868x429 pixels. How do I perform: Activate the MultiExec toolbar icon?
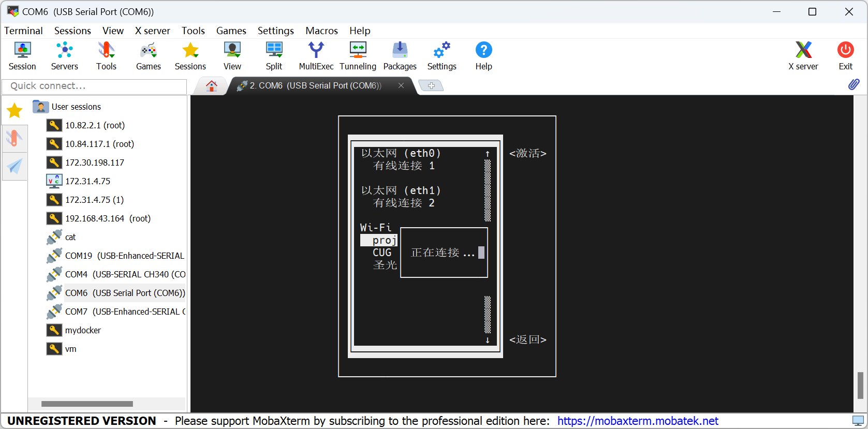(x=316, y=56)
